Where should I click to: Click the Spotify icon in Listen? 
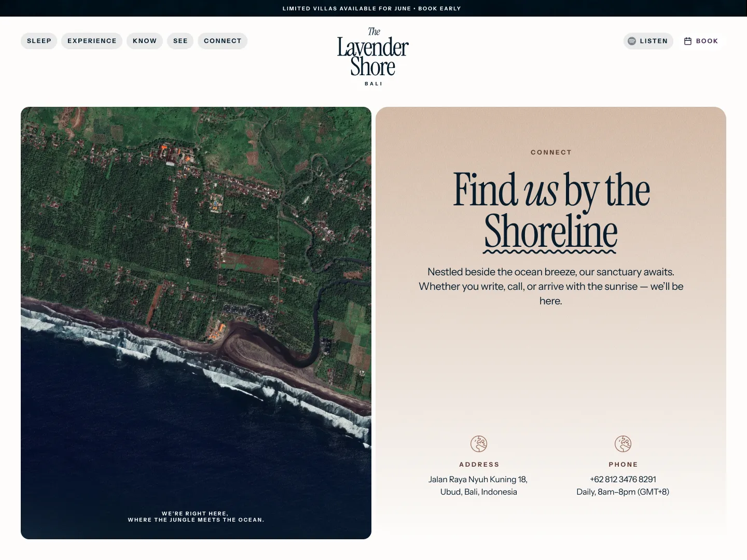pyautogui.click(x=632, y=41)
